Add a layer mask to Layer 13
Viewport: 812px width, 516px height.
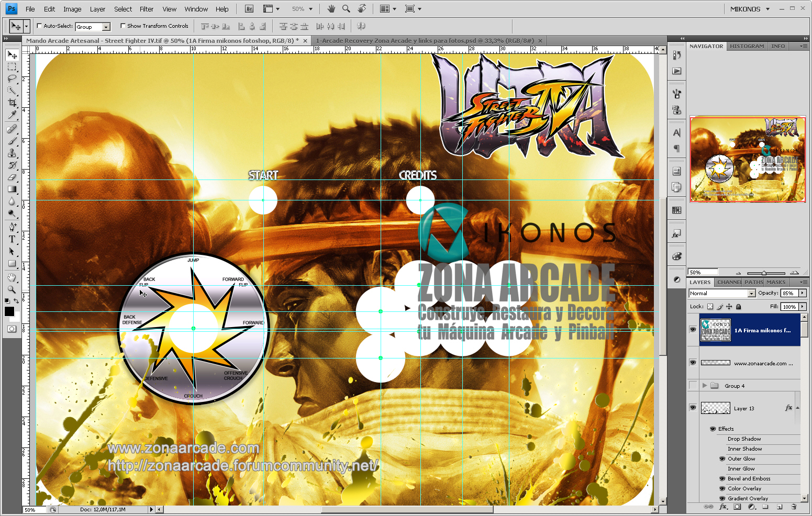point(737,507)
